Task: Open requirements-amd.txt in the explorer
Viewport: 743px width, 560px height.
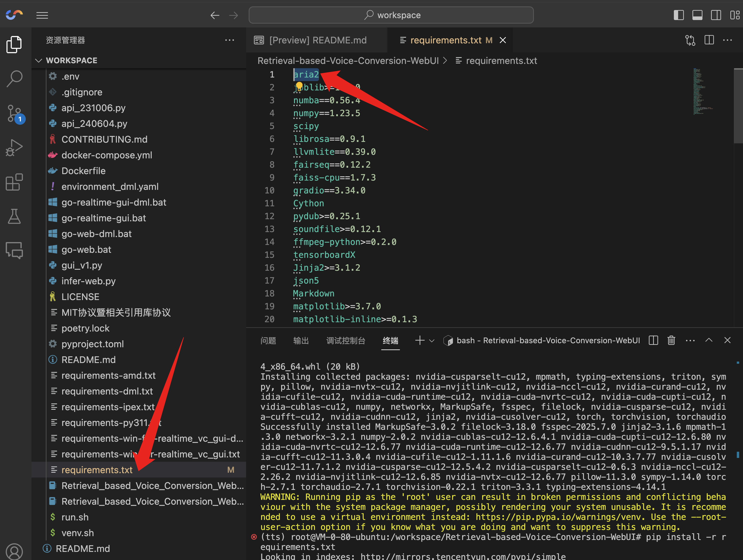Action: click(x=108, y=375)
